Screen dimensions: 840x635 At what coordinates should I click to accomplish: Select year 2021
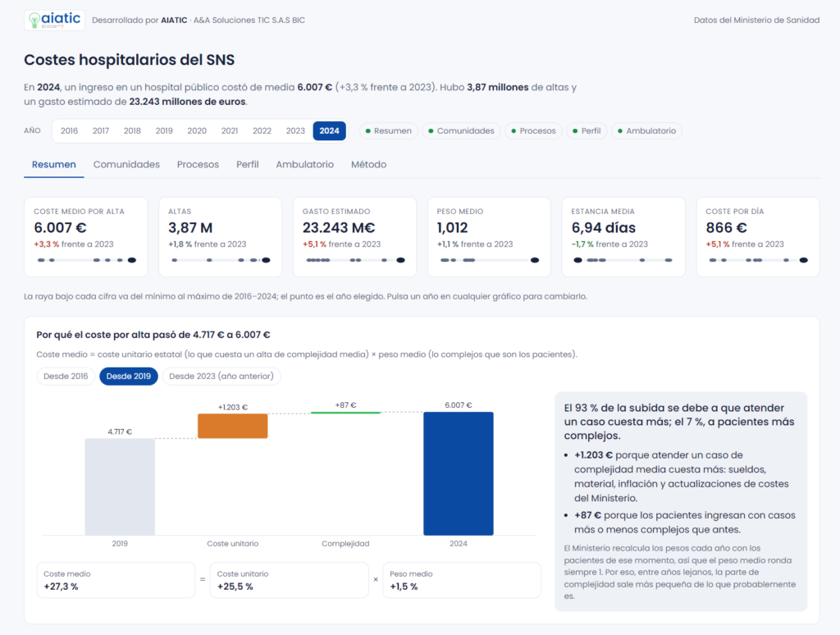230,130
